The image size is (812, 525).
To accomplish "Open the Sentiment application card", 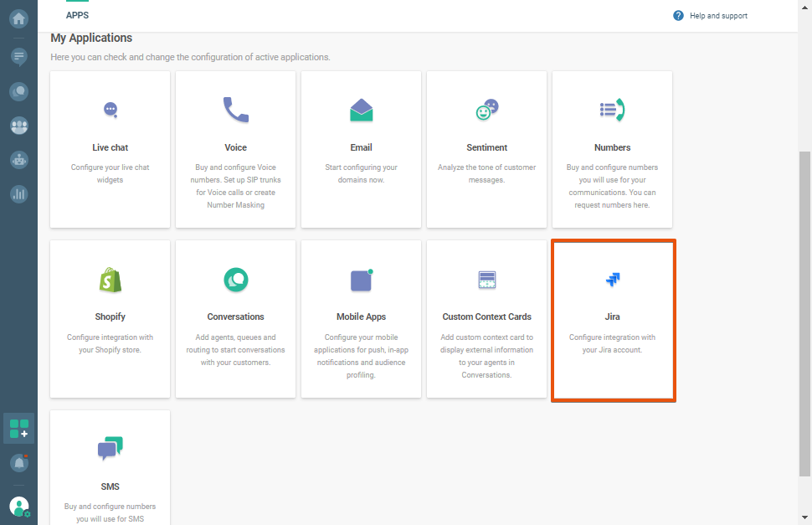I will pyautogui.click(x=486, y=149).
